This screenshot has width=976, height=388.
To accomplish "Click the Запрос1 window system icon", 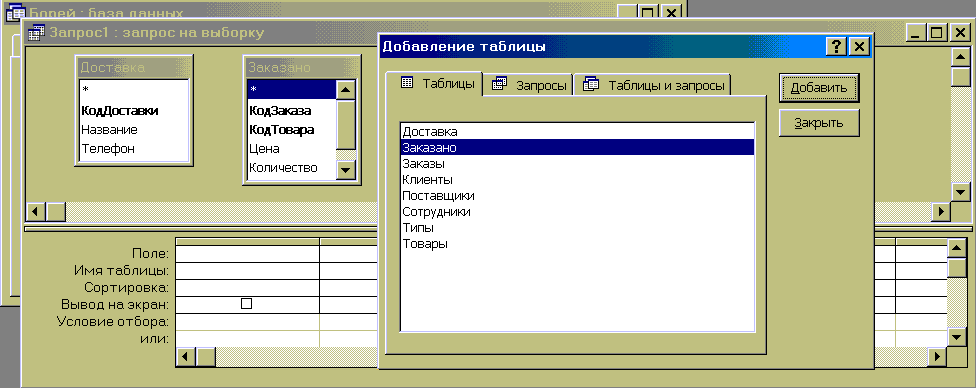I will coord(37,32).
